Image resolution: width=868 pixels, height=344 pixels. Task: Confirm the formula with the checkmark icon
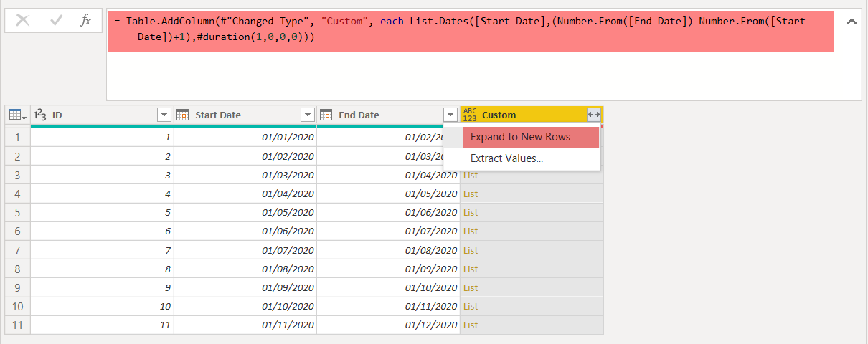(56, 21)
